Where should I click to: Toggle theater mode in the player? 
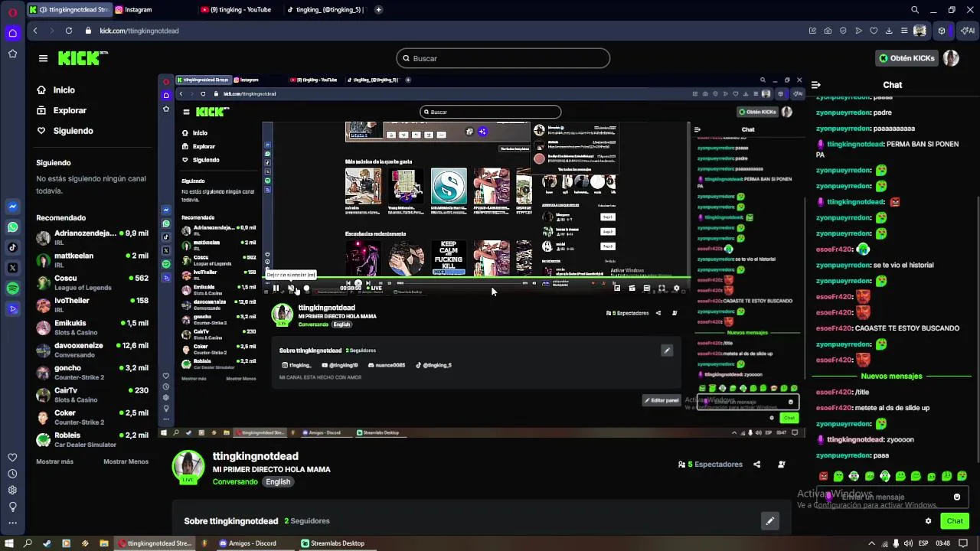click(x=647, y=289)
